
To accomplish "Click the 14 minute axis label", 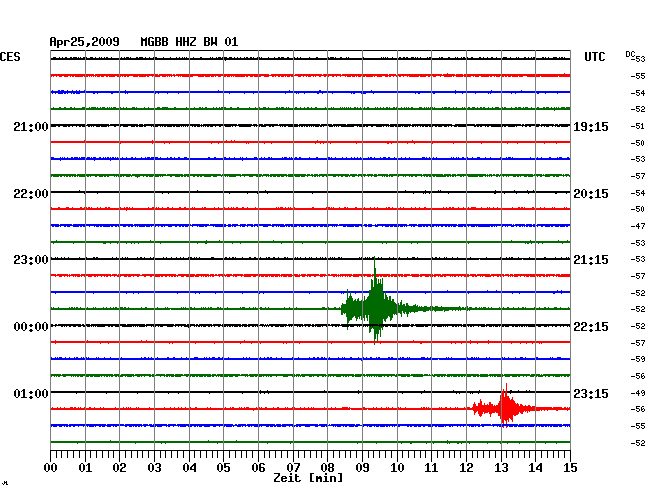I will click(x=535, y=467).
